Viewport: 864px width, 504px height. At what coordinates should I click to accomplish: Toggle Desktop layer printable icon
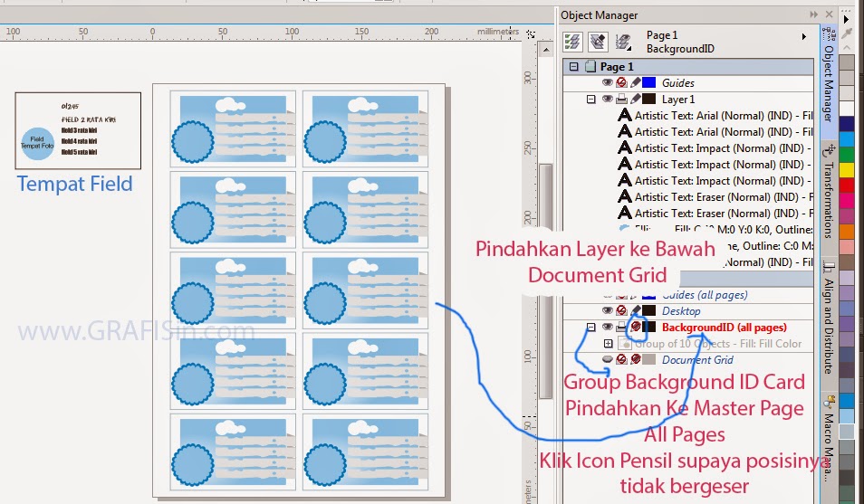(621, 310)
